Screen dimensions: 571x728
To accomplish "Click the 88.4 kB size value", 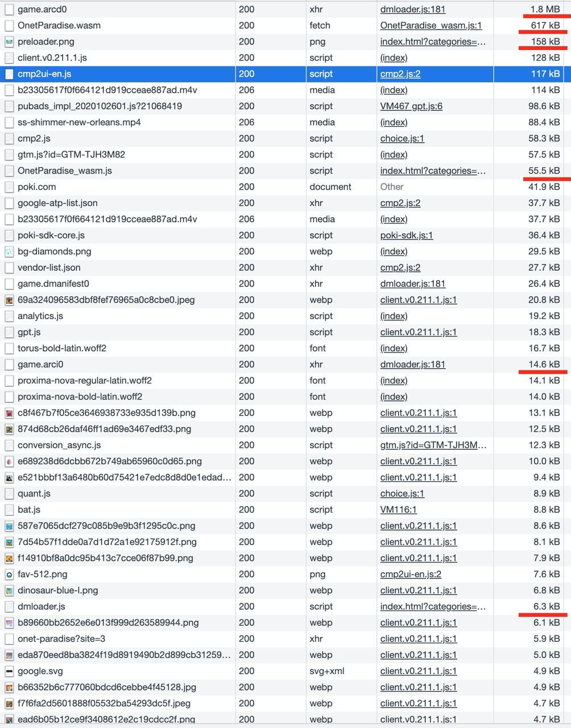I will [544, 122].
